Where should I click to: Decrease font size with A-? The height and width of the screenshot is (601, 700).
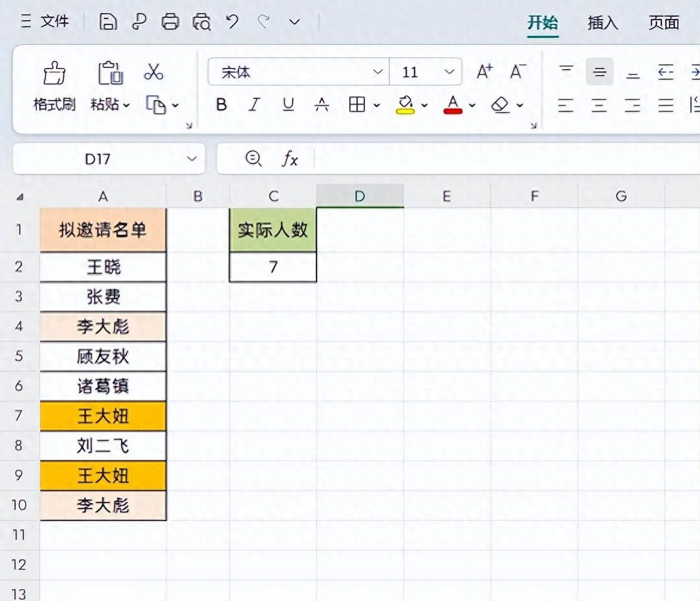coord(518,72)
